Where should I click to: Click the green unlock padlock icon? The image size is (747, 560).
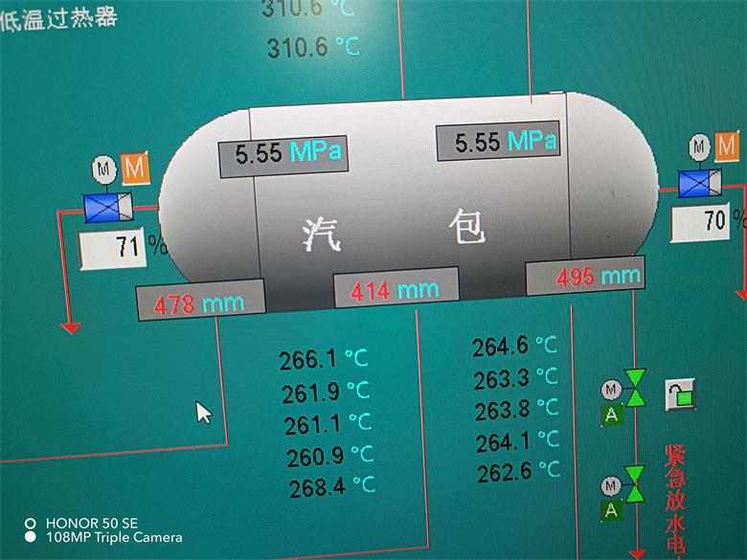point(679,393)
